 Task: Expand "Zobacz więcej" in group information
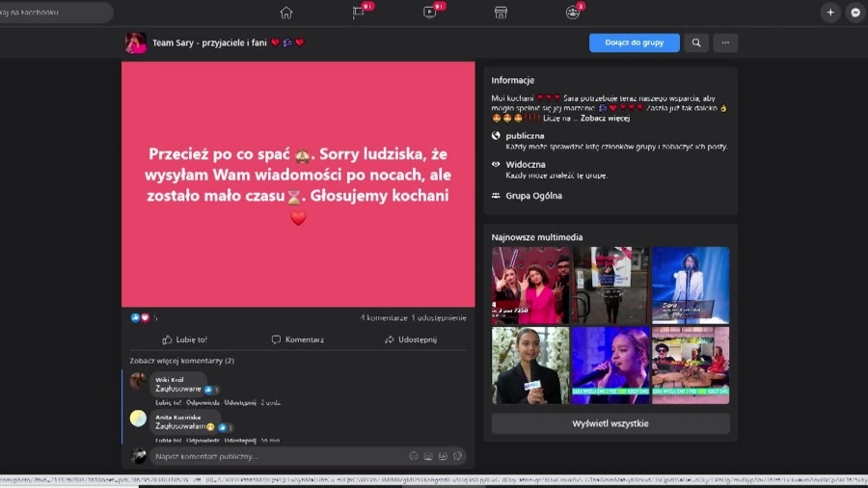tap(605, 118)
